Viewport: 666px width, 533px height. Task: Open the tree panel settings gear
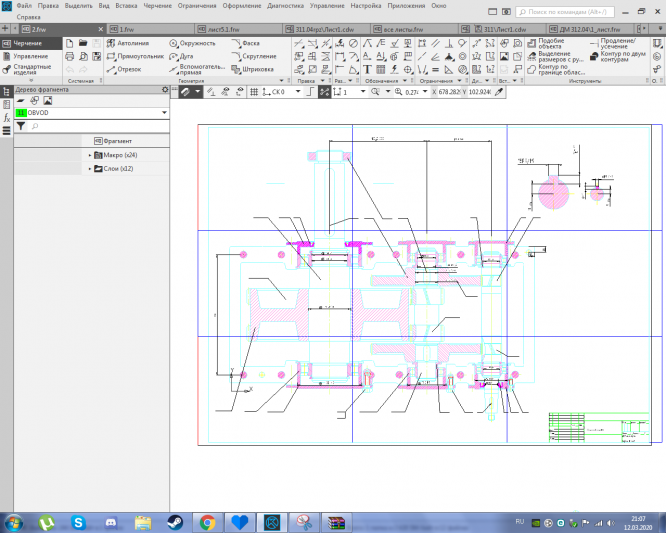[x=165, y=90]
